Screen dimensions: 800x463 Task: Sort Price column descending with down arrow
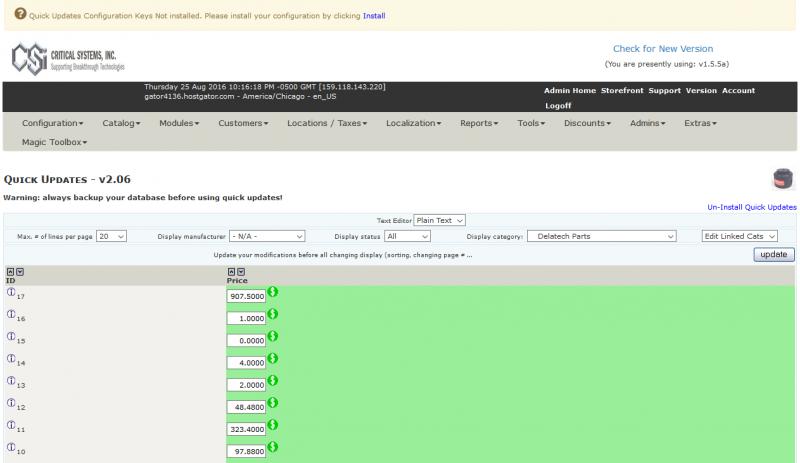pyautogui.click(x=241, y=272)
